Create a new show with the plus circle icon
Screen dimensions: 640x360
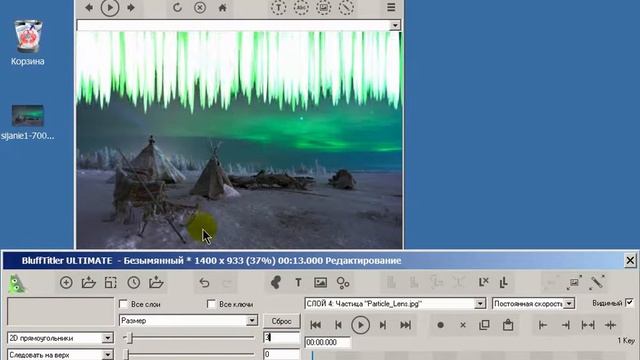[x=66, y=282]
